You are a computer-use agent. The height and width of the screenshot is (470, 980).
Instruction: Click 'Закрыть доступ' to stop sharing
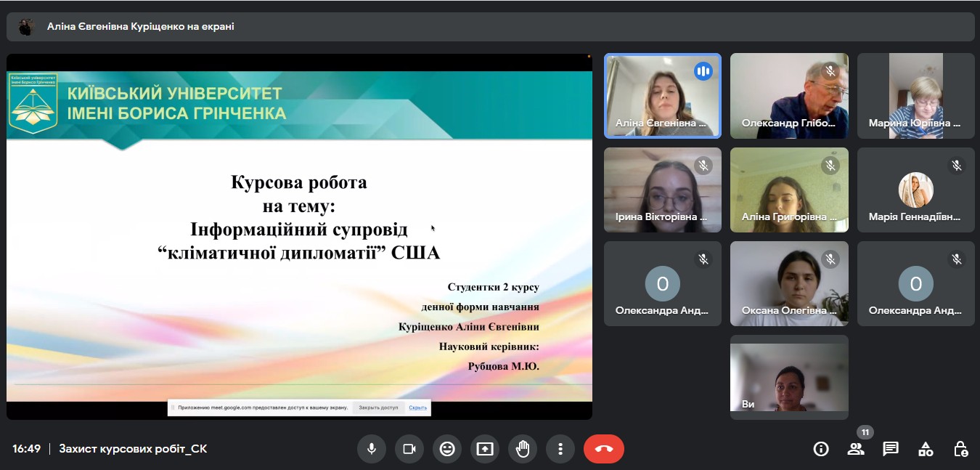tap(378, 408)
